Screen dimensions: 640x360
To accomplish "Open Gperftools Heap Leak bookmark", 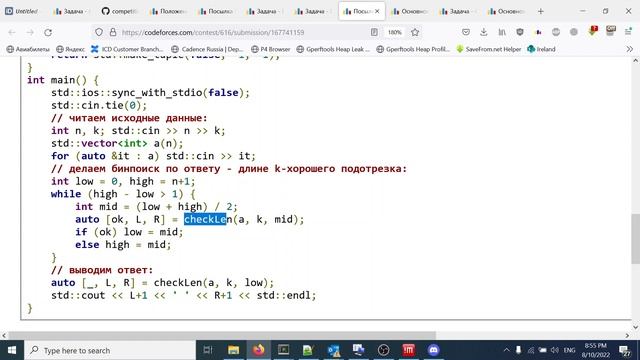I will click(x=333, y=49).
